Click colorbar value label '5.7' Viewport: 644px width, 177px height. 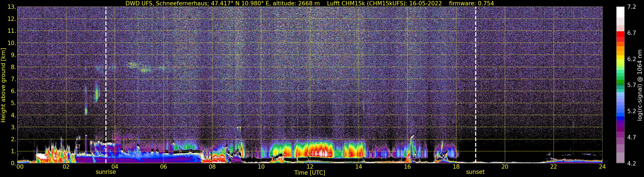tap(632, 85)
